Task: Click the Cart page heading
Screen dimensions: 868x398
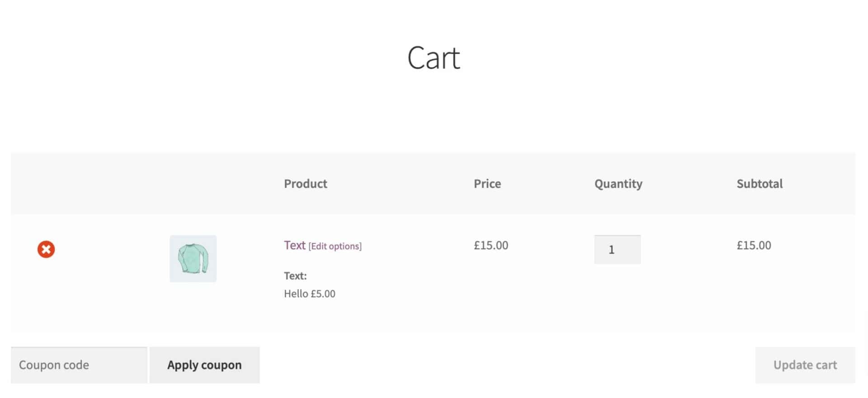Action: point(434,58)
